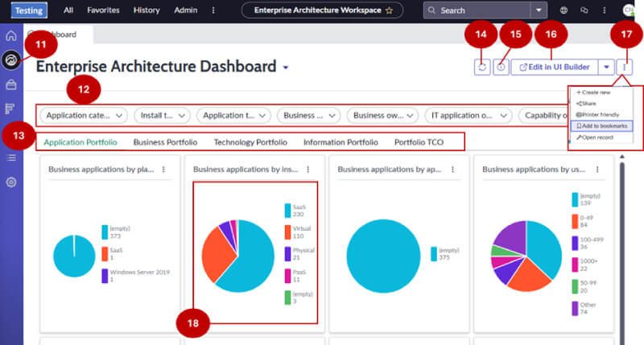The height and width of the screenshot is (345, 644).
Task: Click the Virtual 110 legend swatch
Action: pos(287,232)
